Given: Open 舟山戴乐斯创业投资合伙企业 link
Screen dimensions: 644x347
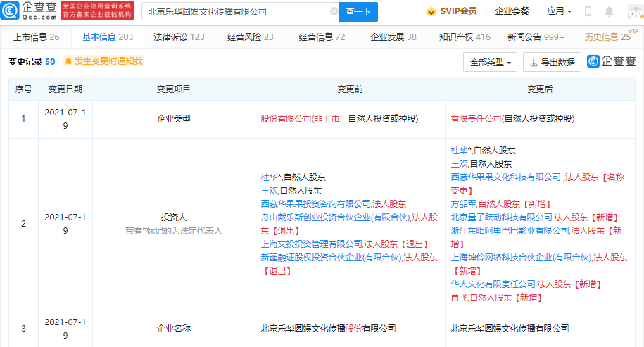Looking at the screenshot, I should point(335,217).
